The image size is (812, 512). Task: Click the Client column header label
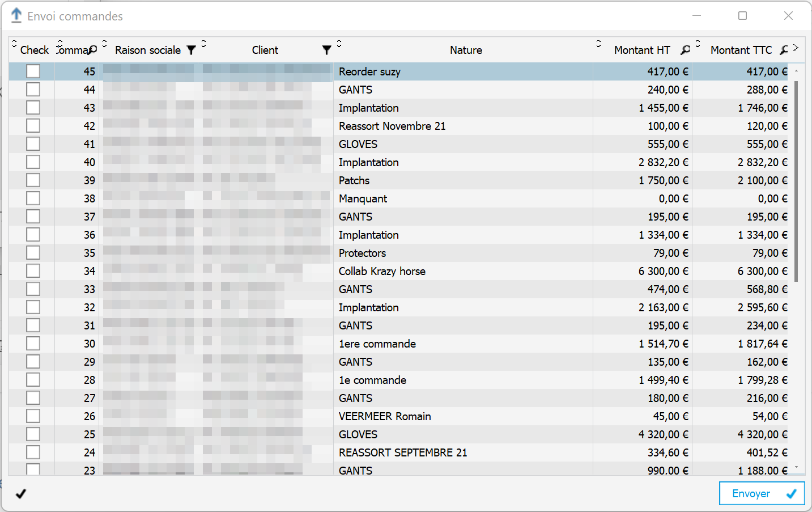(x=265, y=50)
